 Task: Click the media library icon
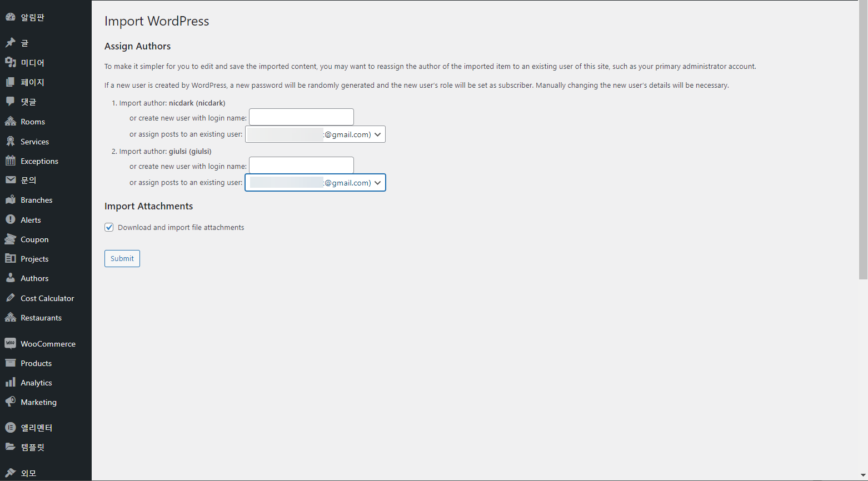pos(10,62)
